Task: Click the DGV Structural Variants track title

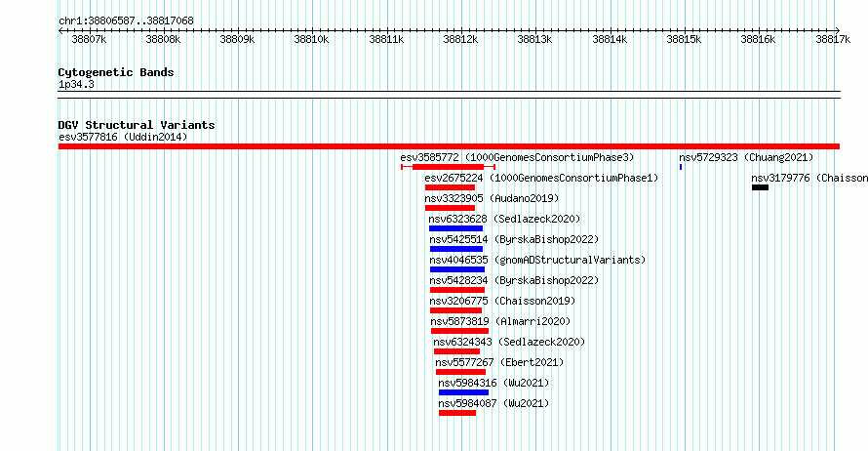Action: click(x=137, y=125)
